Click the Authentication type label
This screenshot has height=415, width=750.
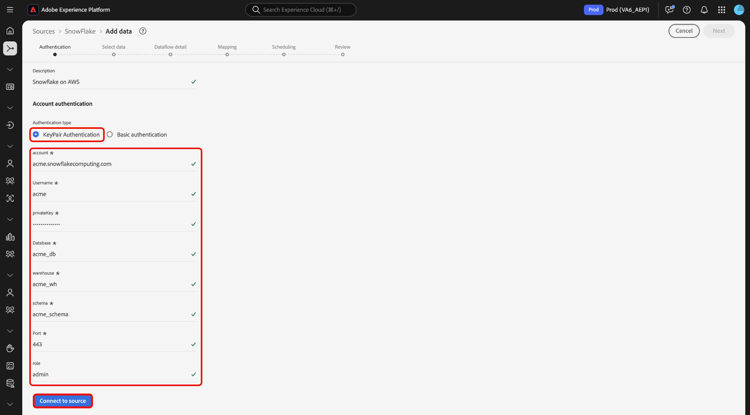point(52,122)
